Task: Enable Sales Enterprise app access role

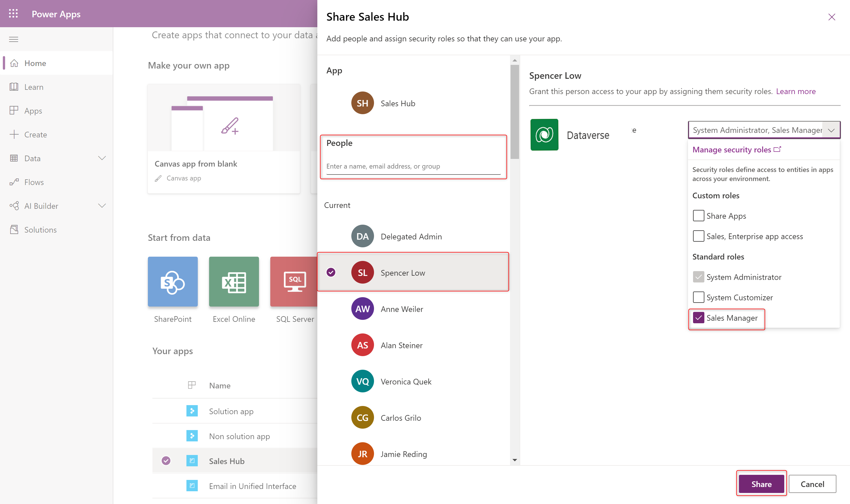Action: coord(698,236)
